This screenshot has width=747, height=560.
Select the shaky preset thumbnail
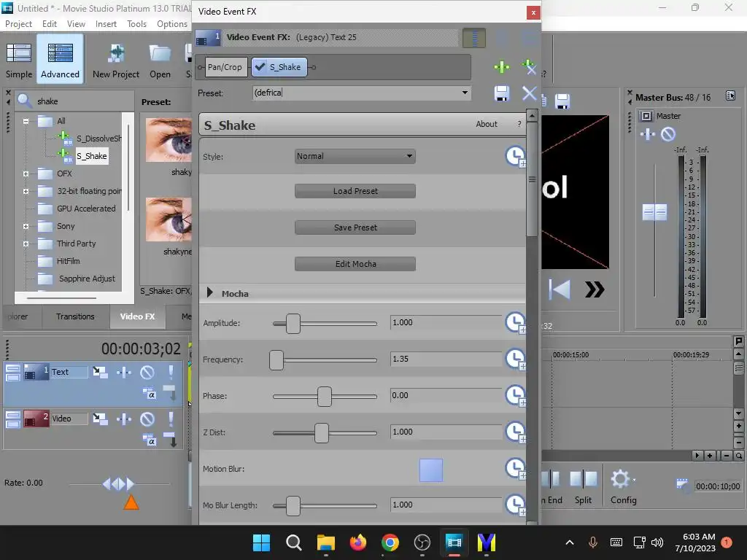click(169, 140)
